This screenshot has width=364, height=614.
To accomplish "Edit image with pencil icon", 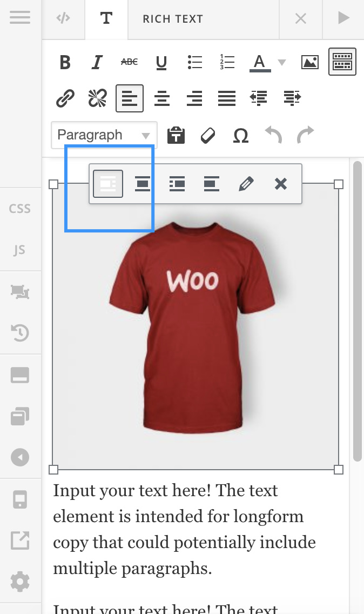I will pyautogui.click(x=246, y=184).
